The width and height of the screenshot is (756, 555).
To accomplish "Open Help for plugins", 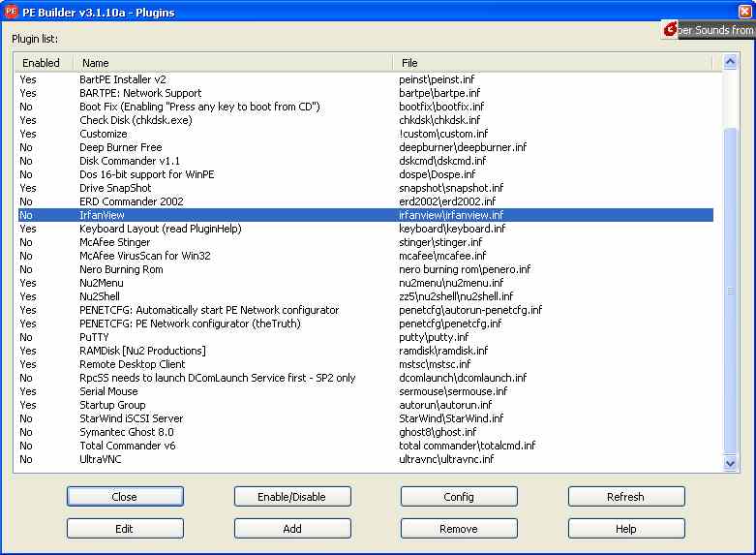I will click(626, 529).
